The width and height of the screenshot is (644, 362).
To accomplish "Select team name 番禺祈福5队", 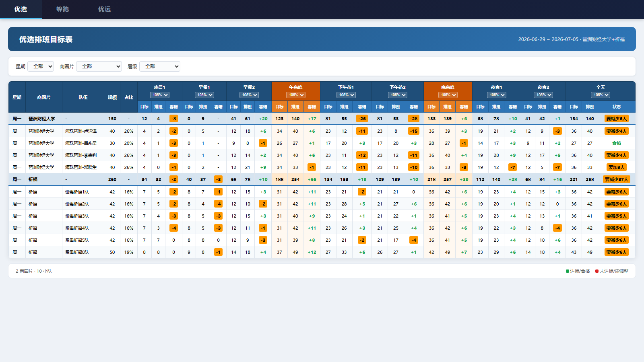I will coord(77,240).
